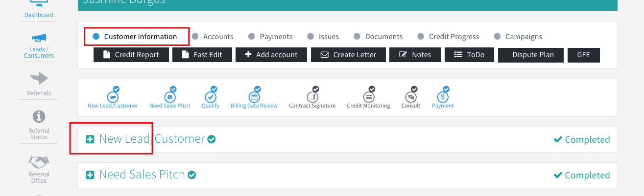This screenshot has height=196, width=644.
Task: Expand the New Lead/Customer section plus icon
Action: [x=90, y=139]
